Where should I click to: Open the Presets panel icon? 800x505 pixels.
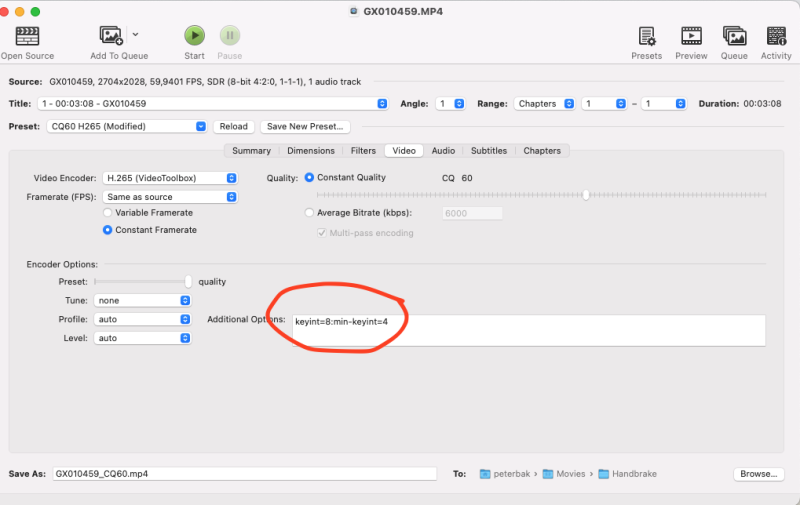(646, 36)
